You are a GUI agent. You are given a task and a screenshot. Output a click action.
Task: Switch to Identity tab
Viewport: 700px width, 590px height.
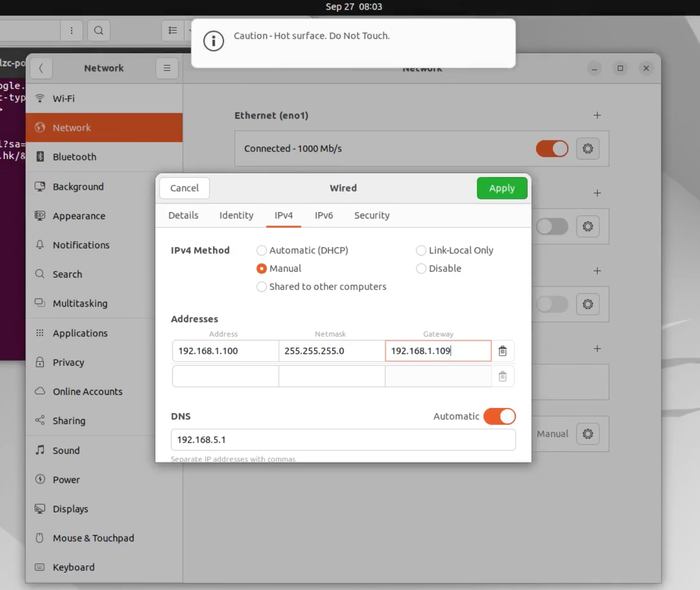pyautogui.click(x=236, y=215)
